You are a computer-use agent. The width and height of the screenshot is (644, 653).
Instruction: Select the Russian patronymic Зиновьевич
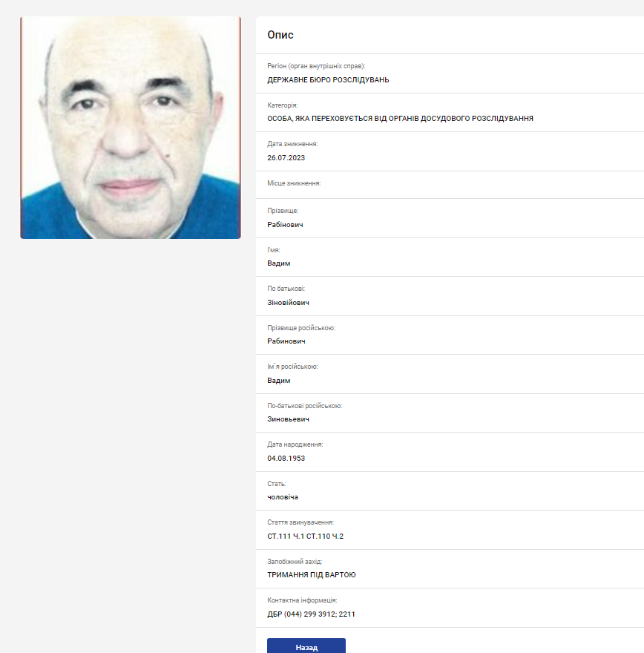click(288, 419)
